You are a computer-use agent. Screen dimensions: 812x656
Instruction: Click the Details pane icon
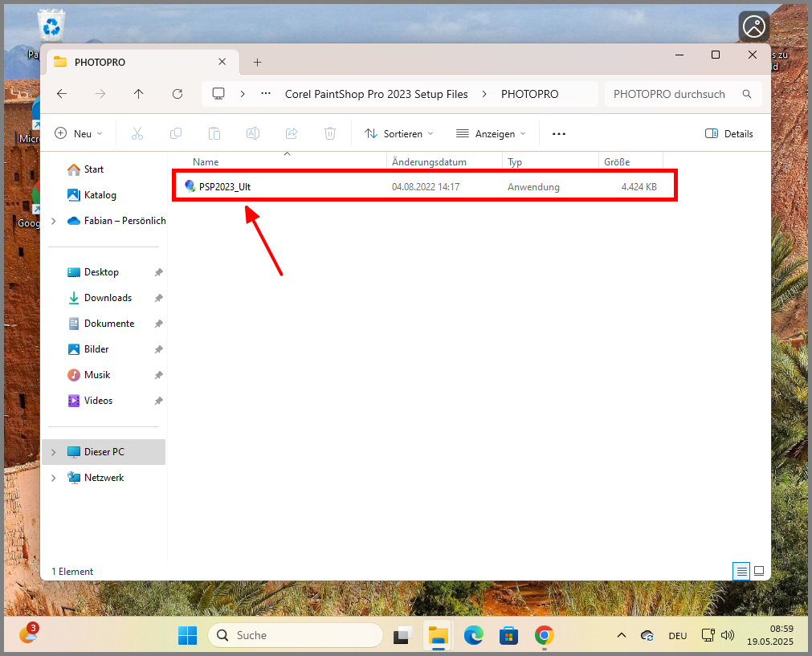tap(729, 133)
